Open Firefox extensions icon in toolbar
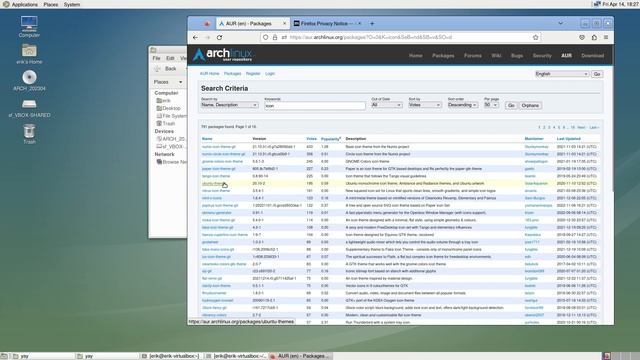 click(x=594, y=37)
